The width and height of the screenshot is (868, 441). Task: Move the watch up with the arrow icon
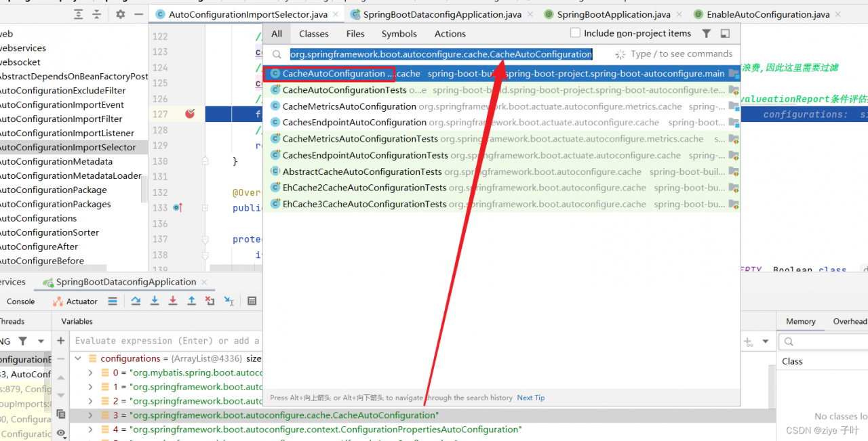pyautogui.click(x=61, y=376)
